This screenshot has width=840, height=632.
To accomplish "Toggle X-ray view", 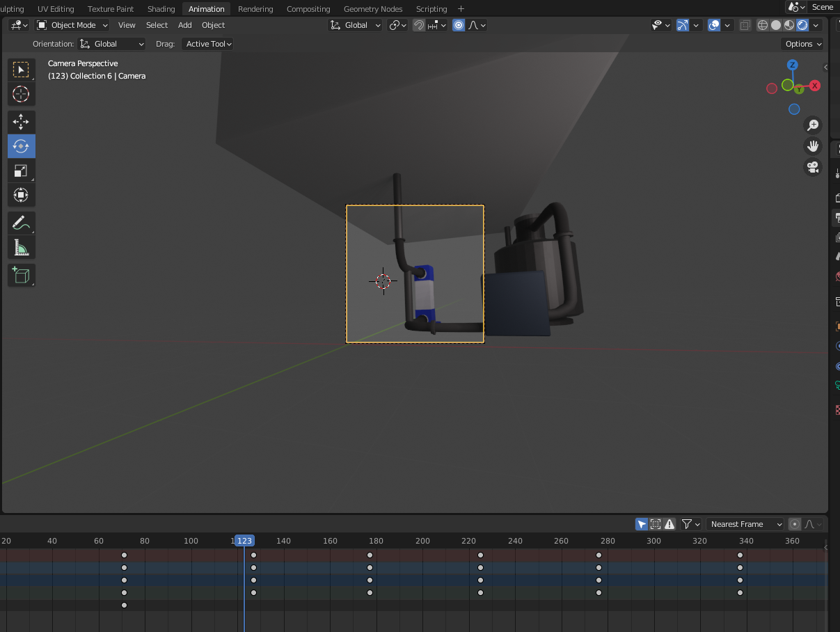I will [x=745, y=25].
